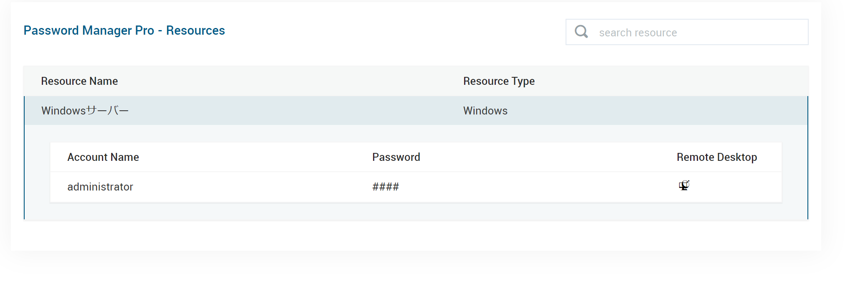Viewport: 868px width, 282px height.
Task: Click the Password column header
Action: pyautogui.click(x=396, y=157)
